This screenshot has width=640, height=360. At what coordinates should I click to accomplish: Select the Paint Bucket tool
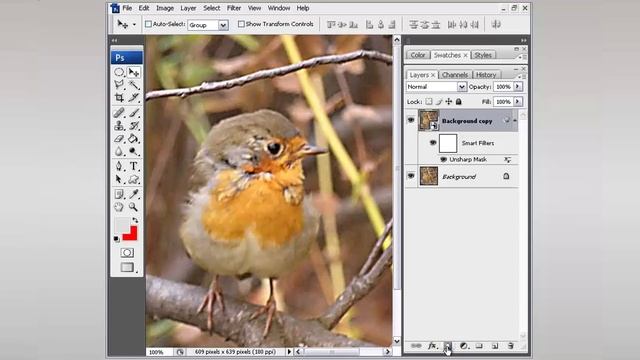point(133,139)
